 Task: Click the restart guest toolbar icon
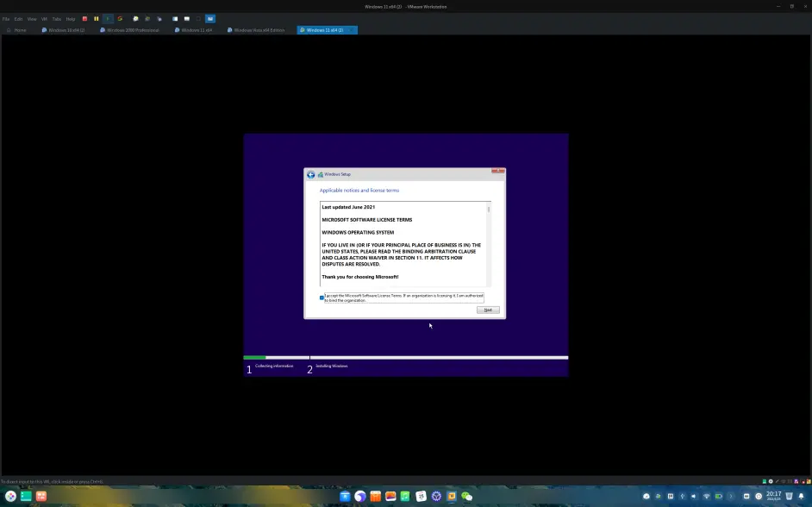pos(120,19)
